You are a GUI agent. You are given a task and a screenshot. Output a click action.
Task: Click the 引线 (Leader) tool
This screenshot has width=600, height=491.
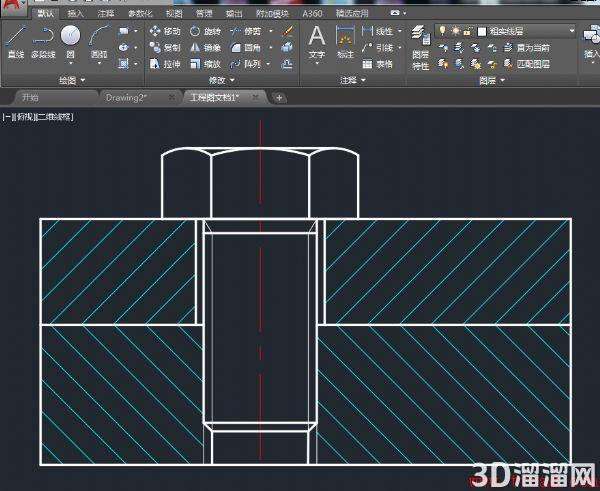377,47
